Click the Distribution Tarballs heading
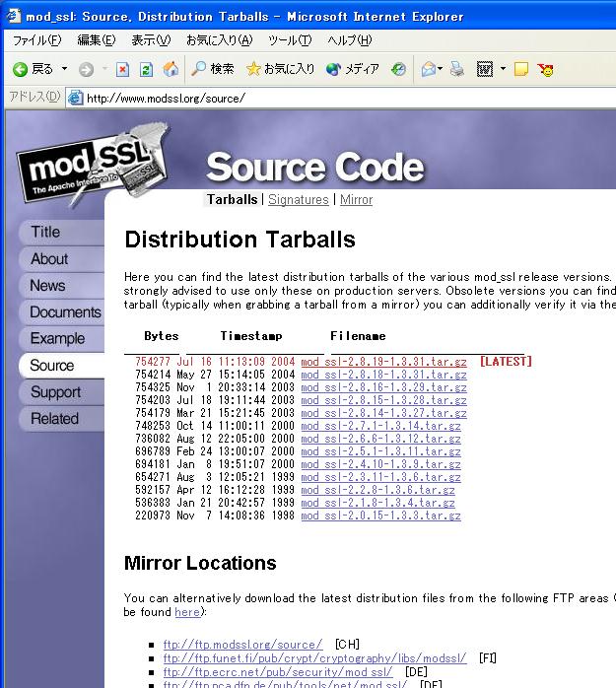 (240, 240)
